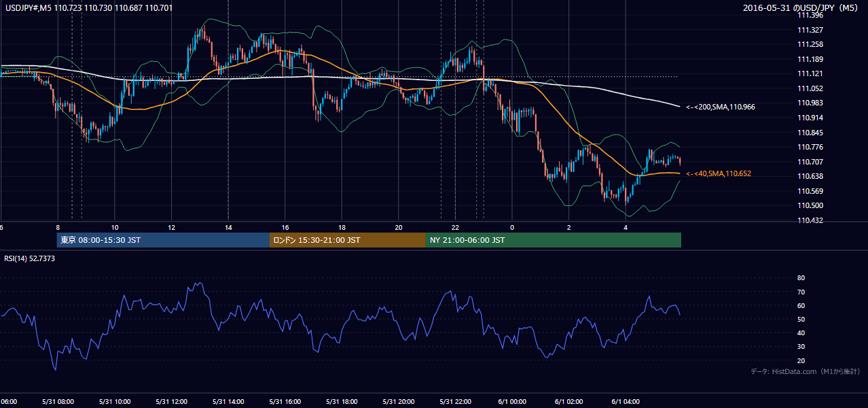This screenshot has width=868, height=408.
Task: Click price axis value 110.845
Action: [809, 133]
